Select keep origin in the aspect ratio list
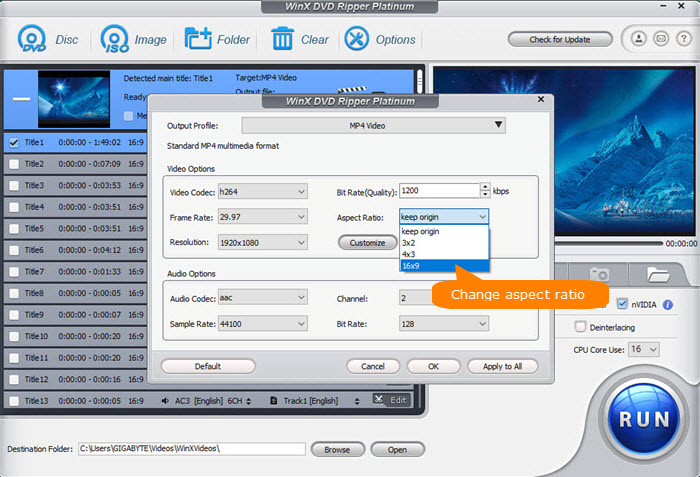 click(x=444, y=231)
